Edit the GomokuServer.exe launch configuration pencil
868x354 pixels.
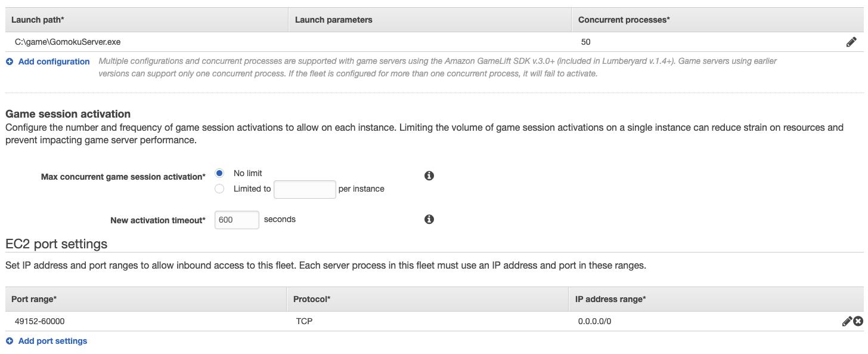coord(851,42)
